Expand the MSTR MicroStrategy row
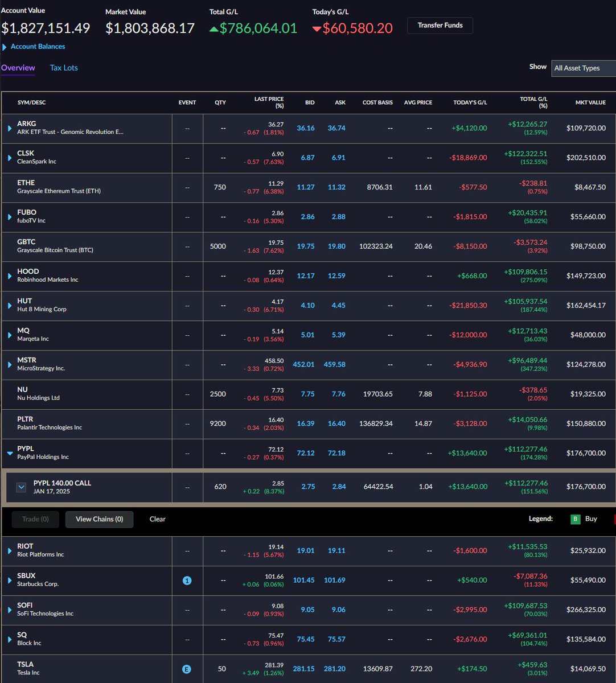This screenshot has width=616, height=683. (9, 365)
